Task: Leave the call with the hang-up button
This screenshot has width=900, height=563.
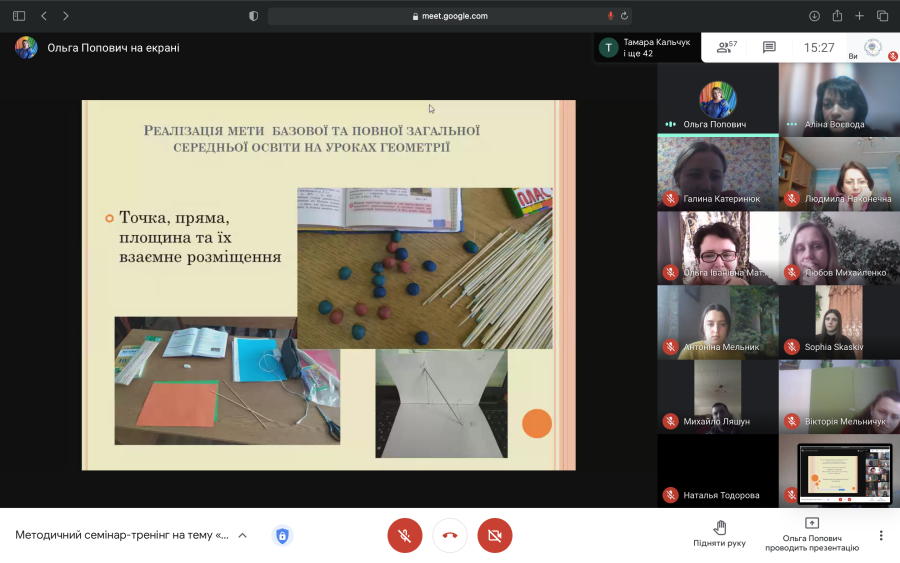Action: 450,535
